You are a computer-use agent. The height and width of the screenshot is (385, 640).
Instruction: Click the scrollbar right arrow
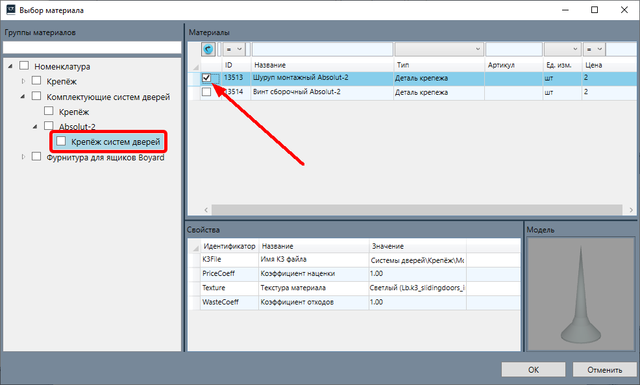tap(631, 210)
